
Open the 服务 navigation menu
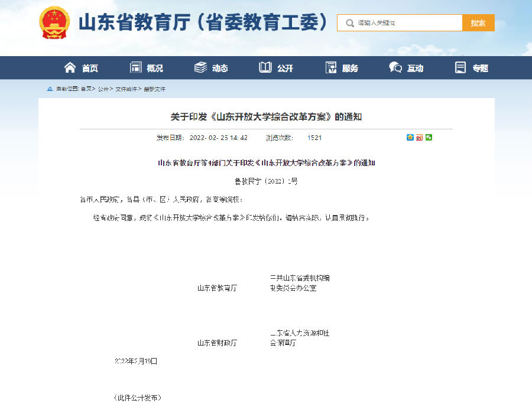[342, 68]
